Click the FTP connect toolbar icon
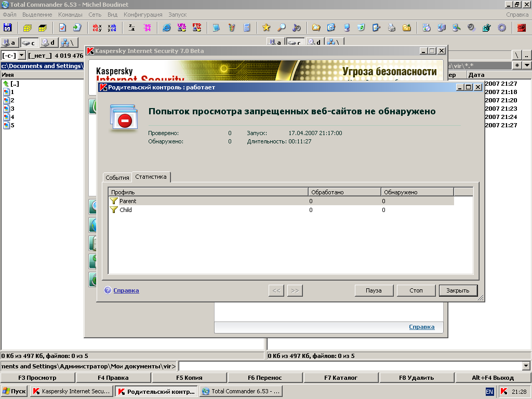 coord(197,28)
